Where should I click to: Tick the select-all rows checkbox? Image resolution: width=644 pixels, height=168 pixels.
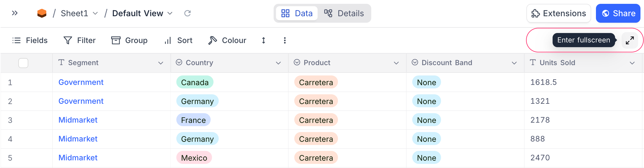23,63
